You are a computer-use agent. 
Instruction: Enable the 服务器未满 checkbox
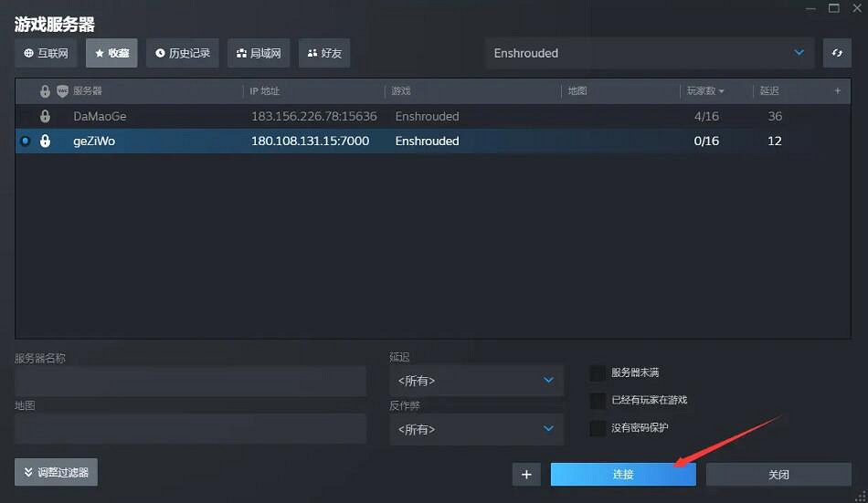coord(598,373)
